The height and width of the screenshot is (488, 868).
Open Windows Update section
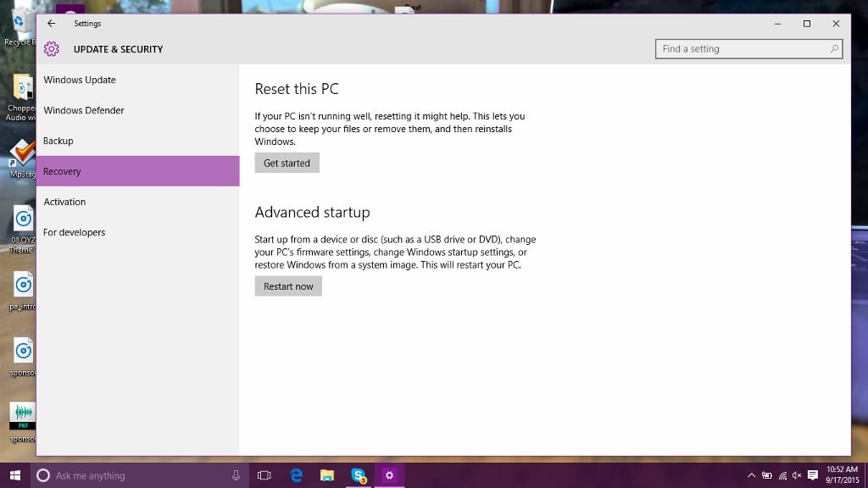tap(138, 80)
